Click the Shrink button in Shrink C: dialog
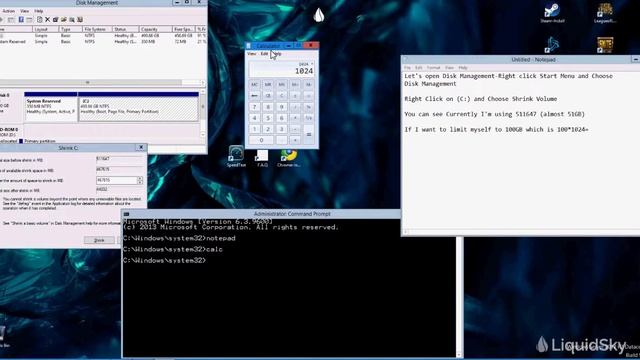The height and width of the screenshot is (360, 640). [99, 240]
